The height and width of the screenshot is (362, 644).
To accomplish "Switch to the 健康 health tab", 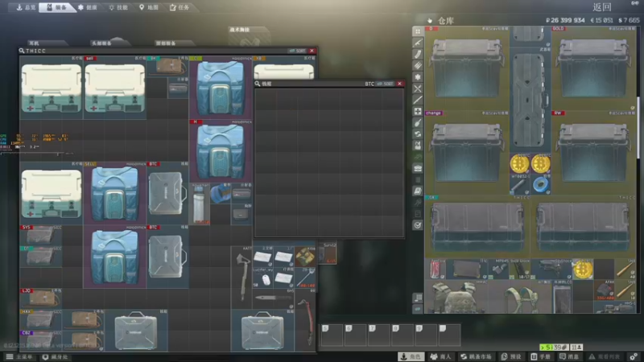I will point(88,7).
